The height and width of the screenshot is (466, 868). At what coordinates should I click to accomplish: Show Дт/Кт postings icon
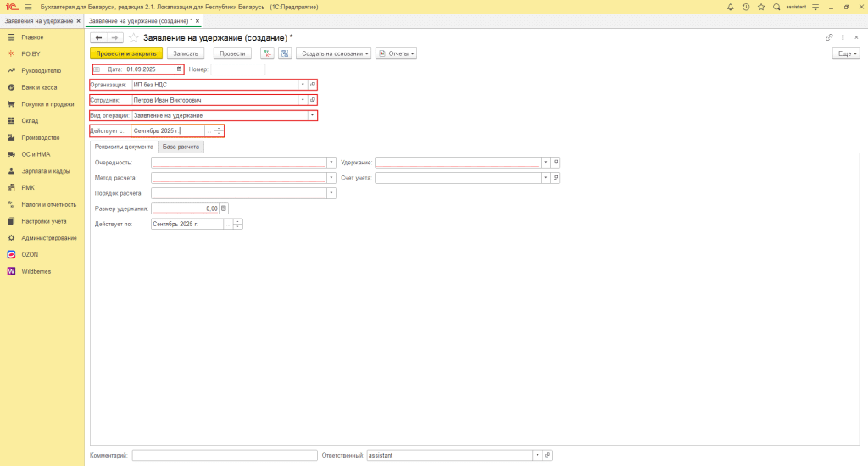click(267, 53)
